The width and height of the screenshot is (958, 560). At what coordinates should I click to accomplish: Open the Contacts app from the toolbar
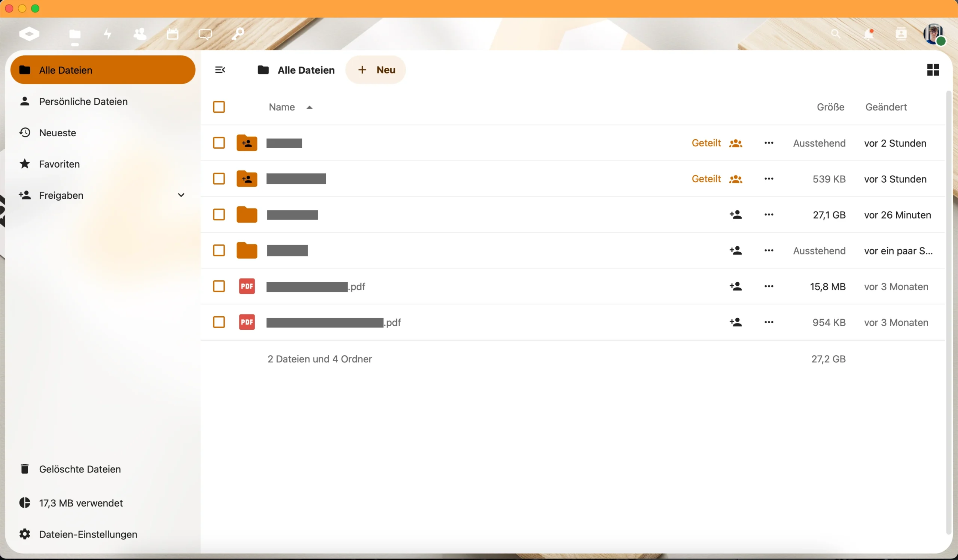[x=140, y=34]
